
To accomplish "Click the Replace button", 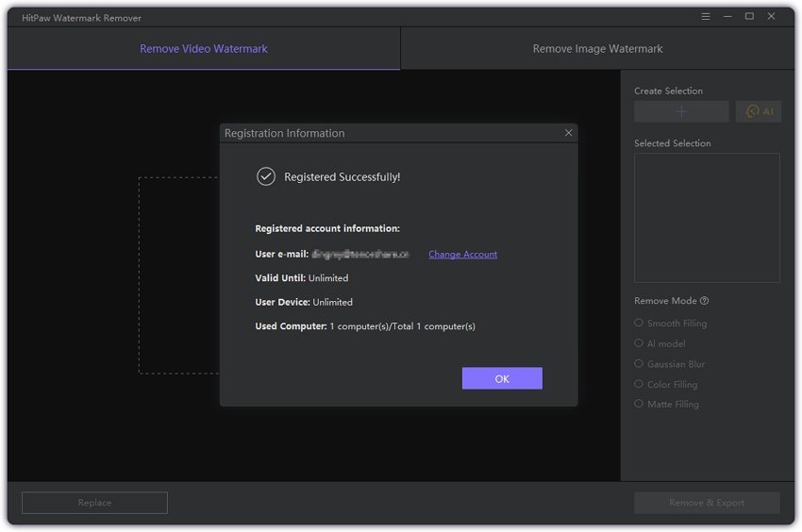I will (94, 503).
